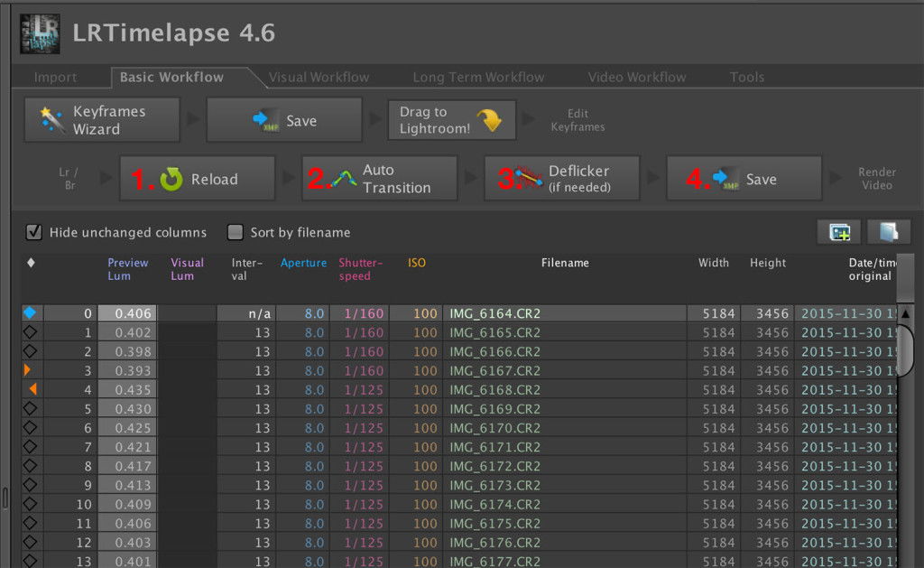Click the Width column header

(714, 263)
